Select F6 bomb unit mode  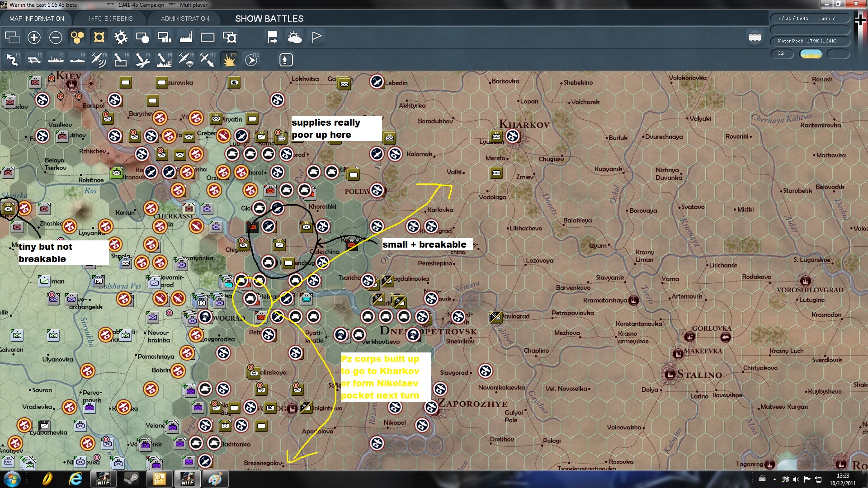[x=121, y=60]
